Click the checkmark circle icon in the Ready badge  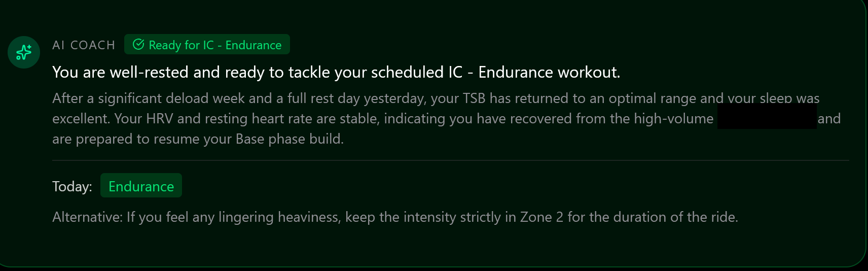click(x=138, y=45)
